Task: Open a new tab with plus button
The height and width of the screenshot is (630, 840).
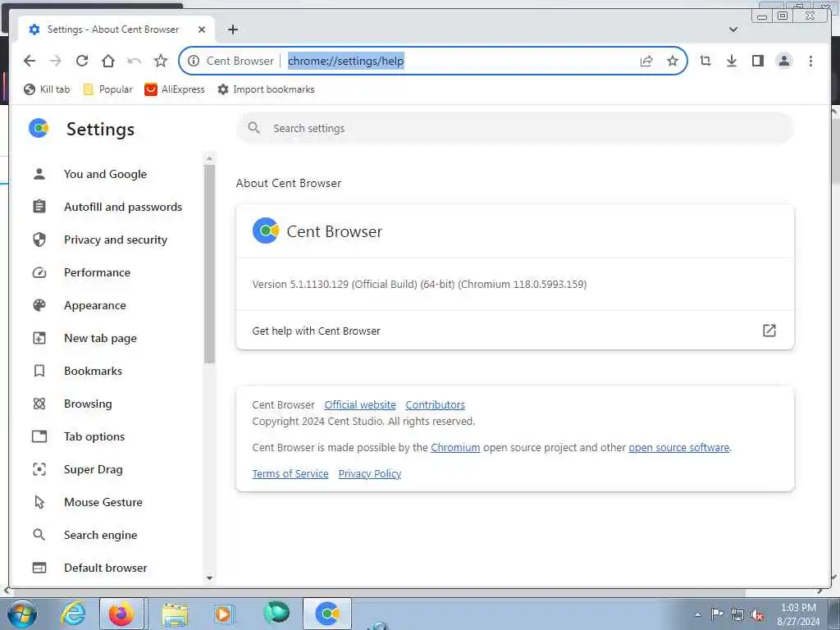Action: coord(232,30)
